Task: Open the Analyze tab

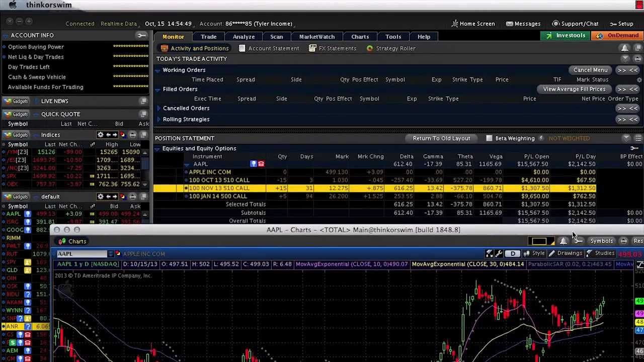Action: [x=244, y=37]
